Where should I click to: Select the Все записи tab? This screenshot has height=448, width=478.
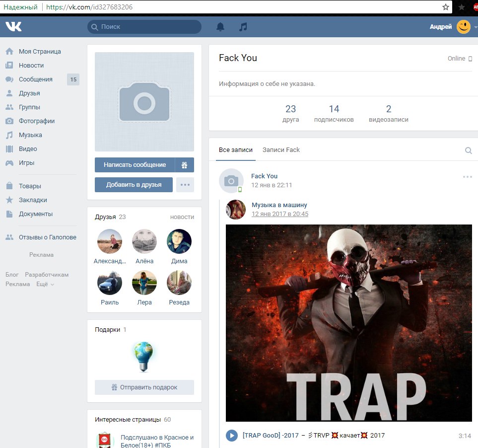(x=236, y=149)
